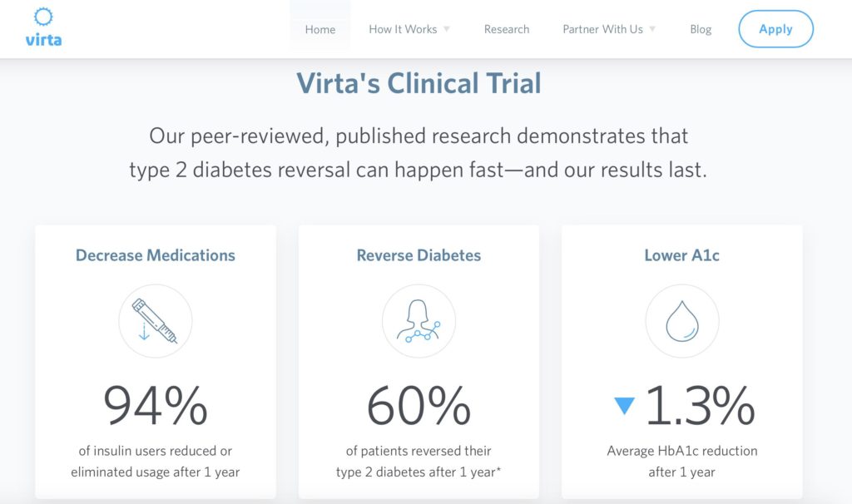Click the blood droplet icon
852x504 pixels.
point(681,321)
